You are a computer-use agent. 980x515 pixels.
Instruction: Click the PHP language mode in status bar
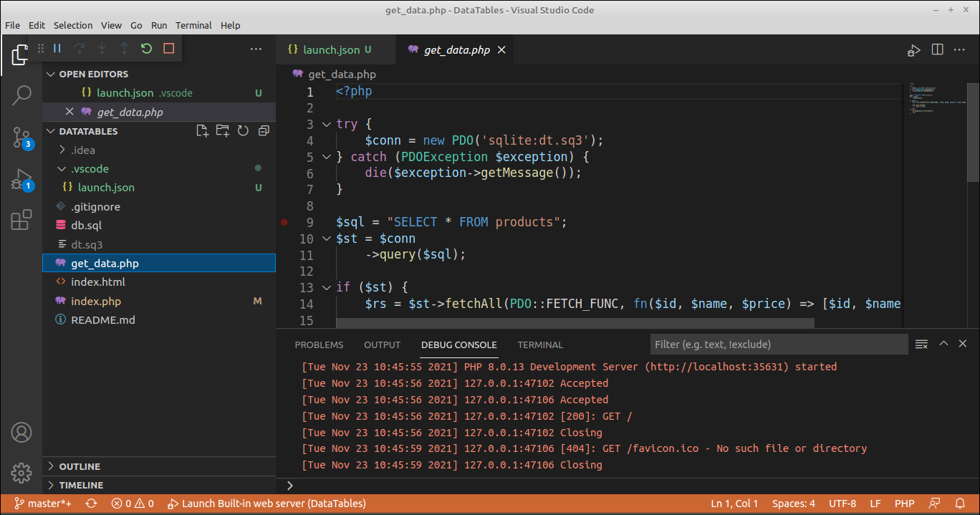coord(904,504)
